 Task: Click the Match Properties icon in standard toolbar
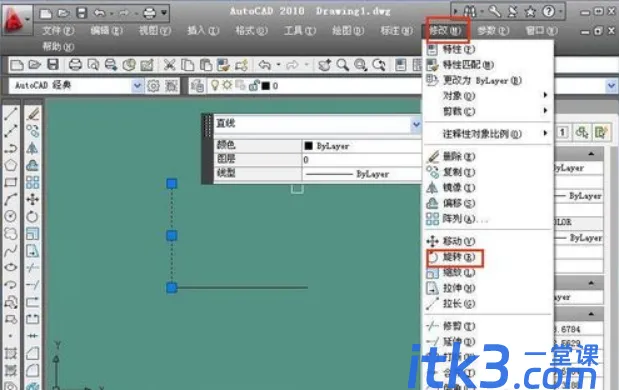pos(223,64)
